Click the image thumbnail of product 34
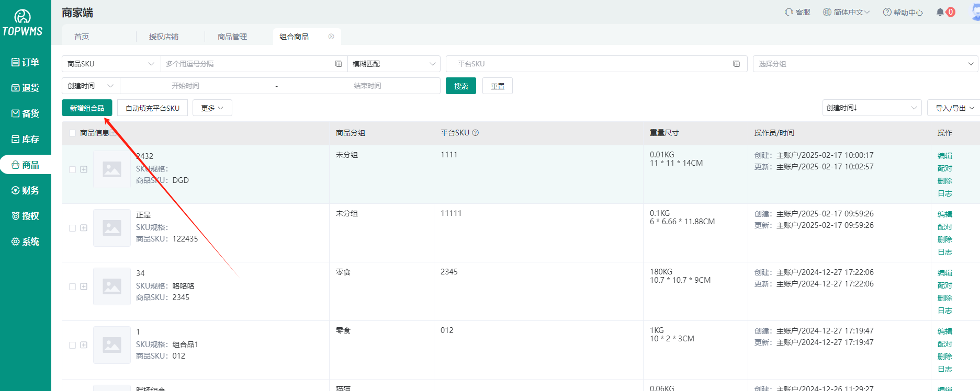The height and width of the screenshot is (391, 980). (x=112, y=286)
